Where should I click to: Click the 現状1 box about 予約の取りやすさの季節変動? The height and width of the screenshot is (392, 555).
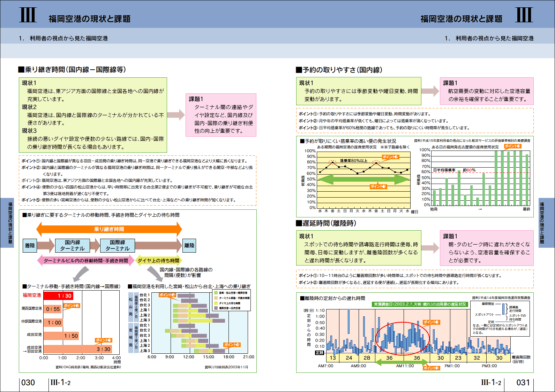359,91
